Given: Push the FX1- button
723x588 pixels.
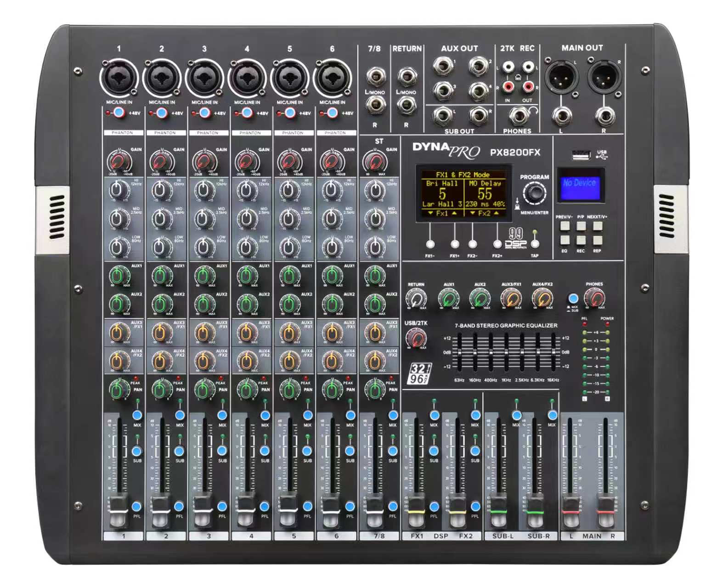Looking at the screenshot, I should click(x=430, y=244).
